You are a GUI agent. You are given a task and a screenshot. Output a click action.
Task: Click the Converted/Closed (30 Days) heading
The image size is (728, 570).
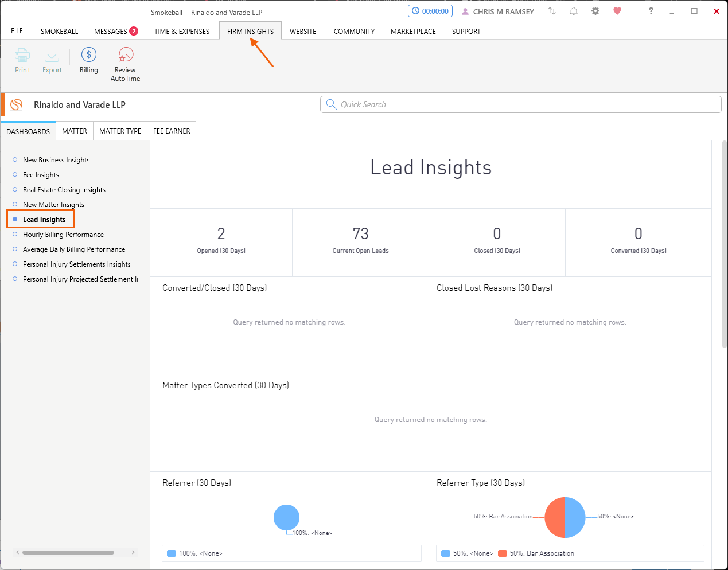[215, 288]
